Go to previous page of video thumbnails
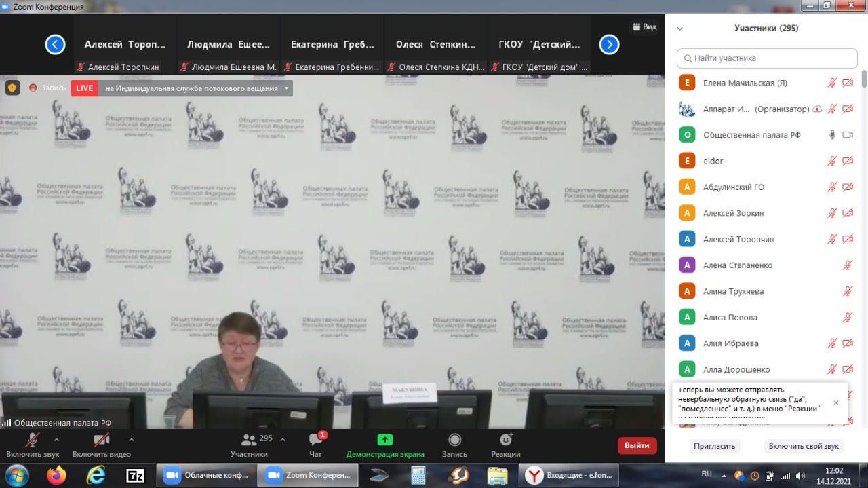 (x=55, y=45)
